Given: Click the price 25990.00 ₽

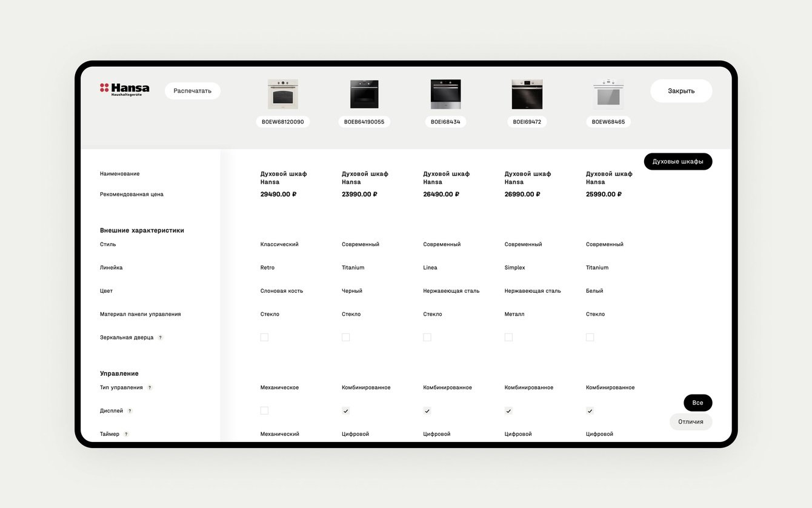Looking at the screenshot, I should pyautogui.click(x=604, y=195).
